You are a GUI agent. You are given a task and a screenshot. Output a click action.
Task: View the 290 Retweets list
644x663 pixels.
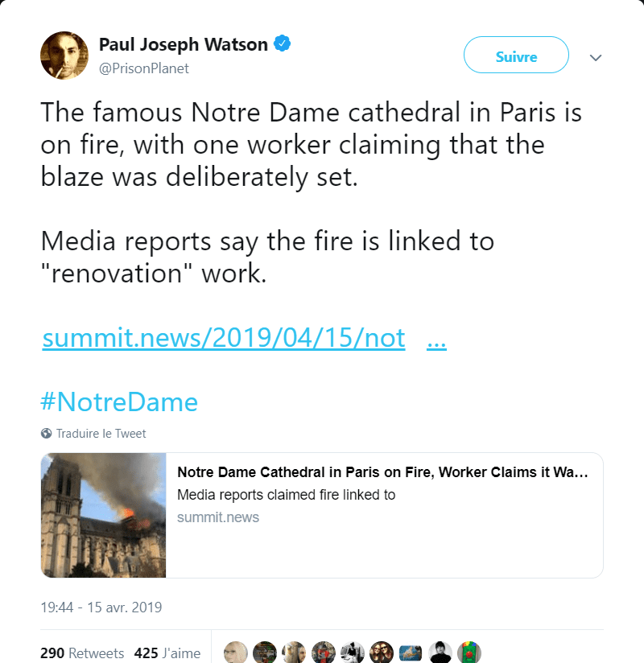point(82,653)
